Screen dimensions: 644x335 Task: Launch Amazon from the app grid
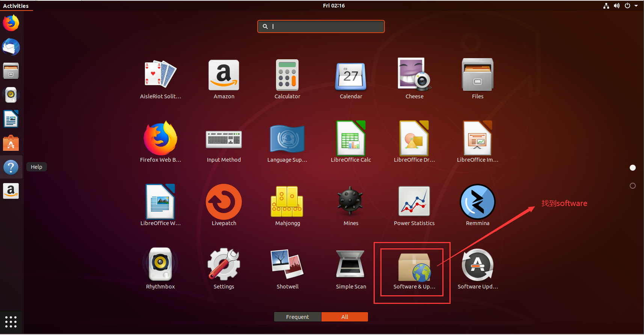tap(224, 79)
